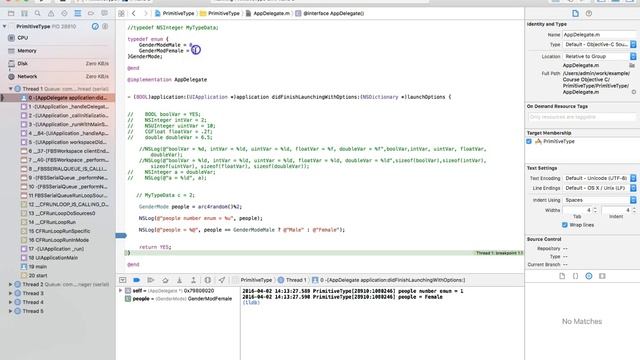Open Text Encoding dropdown
This screenshot has height=360, width=640.
tap(600, 178)
